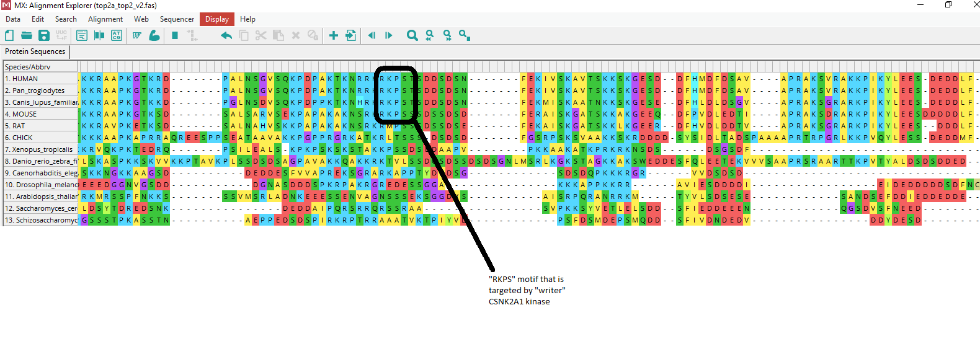Toggle the AT/CG translate sequence icon
Viewport: 980px width, 362px height.
117,36
